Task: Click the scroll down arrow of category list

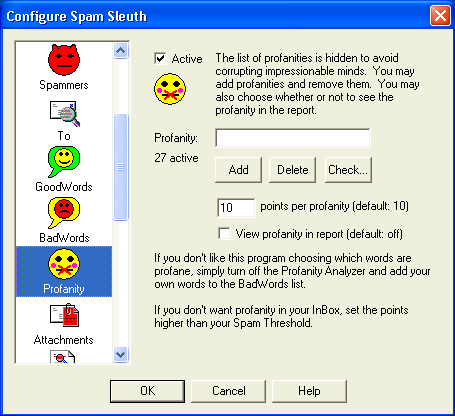Action: pos(120,354)
